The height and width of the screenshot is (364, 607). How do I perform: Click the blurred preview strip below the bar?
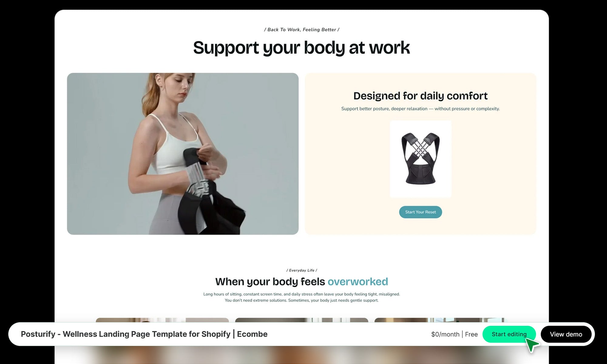[x=302, y=355]
